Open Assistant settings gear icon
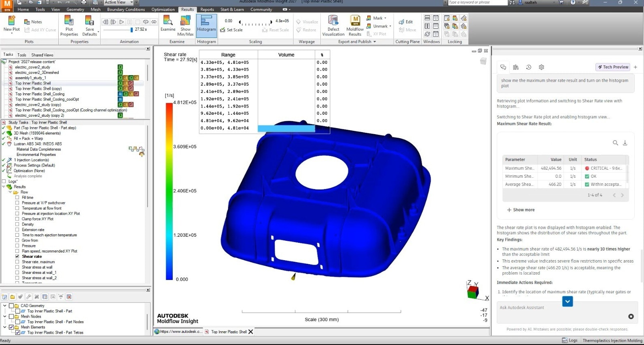644x345 pixels. pyautogui.click(x=541, y=67)
